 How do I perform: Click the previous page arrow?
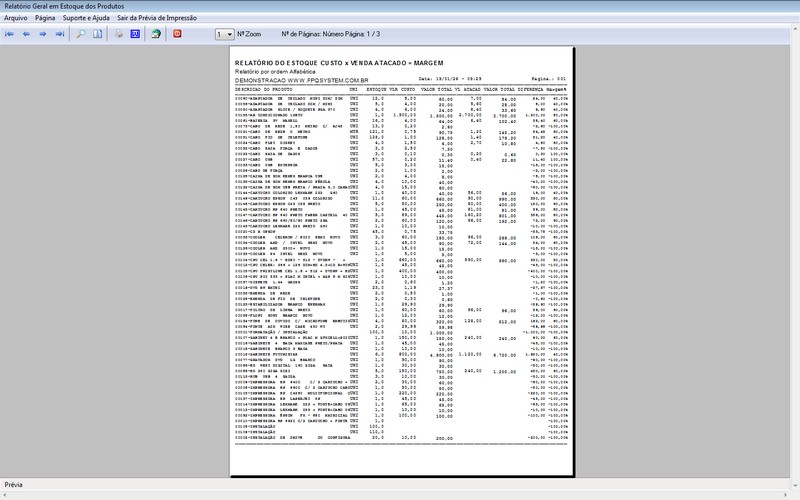point(27,33)
